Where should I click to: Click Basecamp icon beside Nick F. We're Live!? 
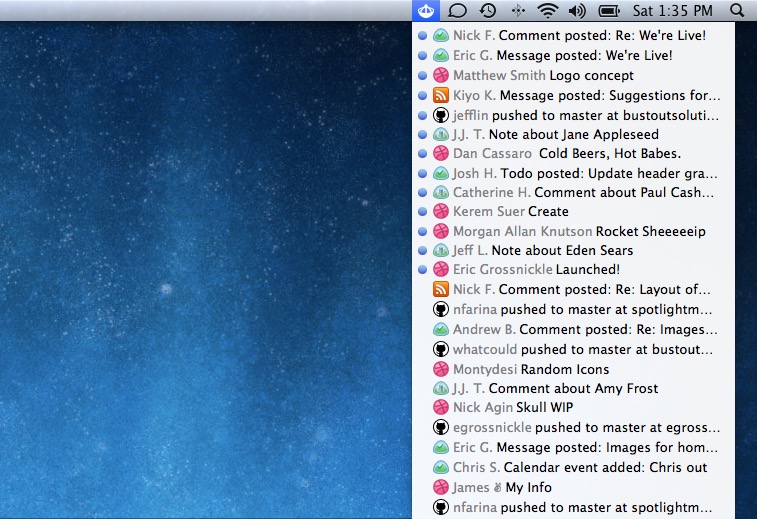440,35
